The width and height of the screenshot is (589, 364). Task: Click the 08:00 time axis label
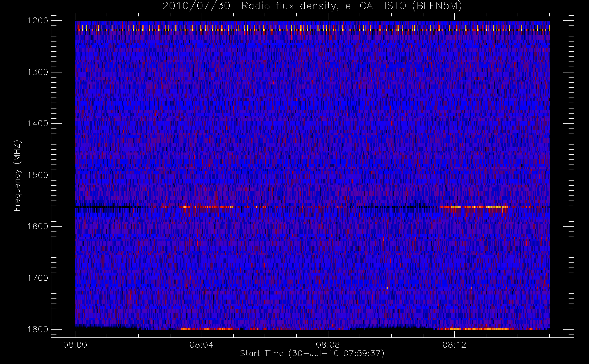pos(75,345)
